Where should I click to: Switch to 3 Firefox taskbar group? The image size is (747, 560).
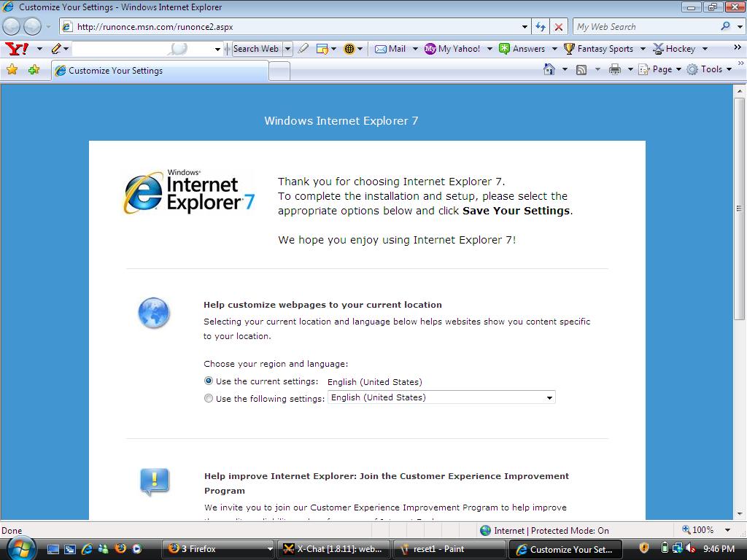[x=218, y=549]
